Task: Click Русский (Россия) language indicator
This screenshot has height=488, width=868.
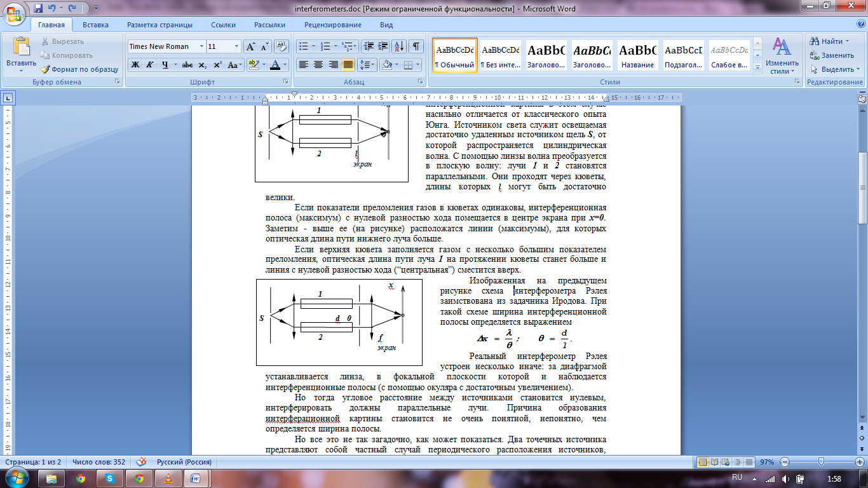Action: click(x=184, y=462)
